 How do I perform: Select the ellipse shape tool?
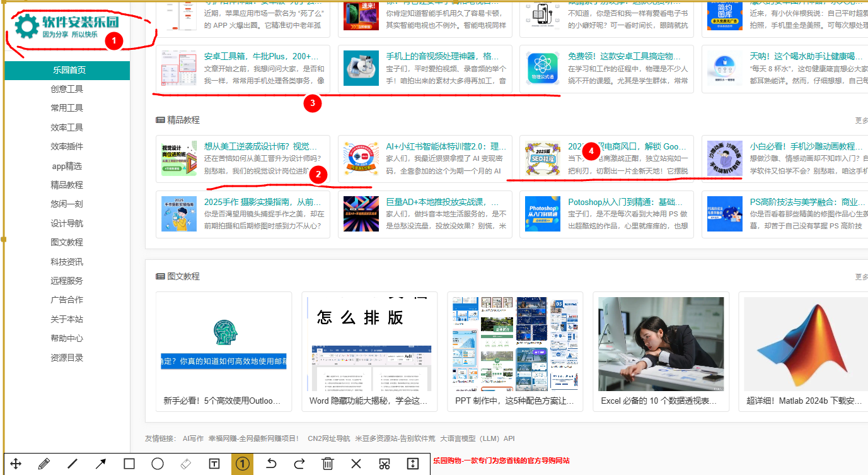(158, 464)
